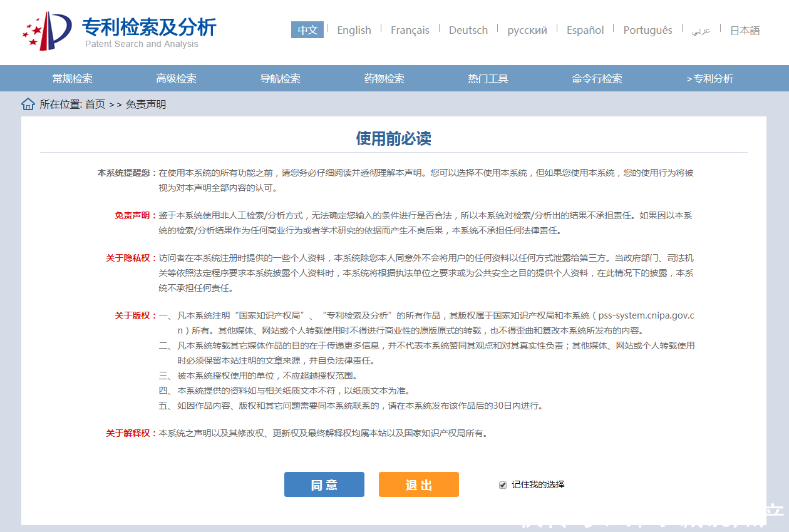Viewport: 789px width, 532px height.
Task: Open the 高级检索 advanced search menu
Action: point(175,78)
